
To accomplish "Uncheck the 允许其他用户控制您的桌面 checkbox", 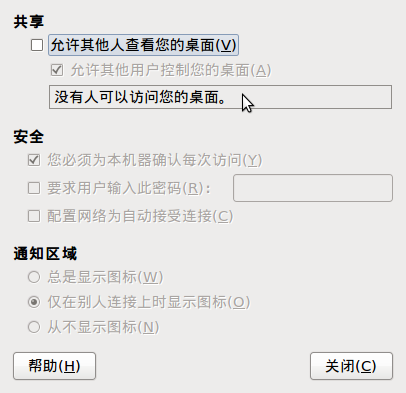I will coord(57,70).
